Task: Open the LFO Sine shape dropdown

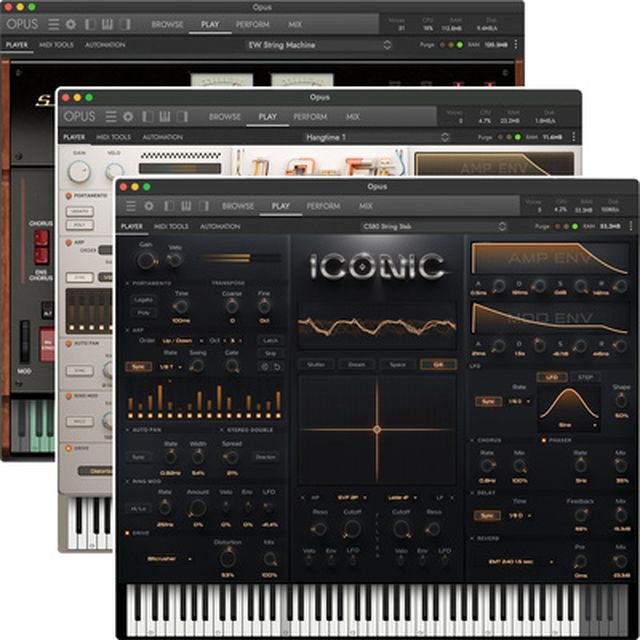Action: pos(569,425)
